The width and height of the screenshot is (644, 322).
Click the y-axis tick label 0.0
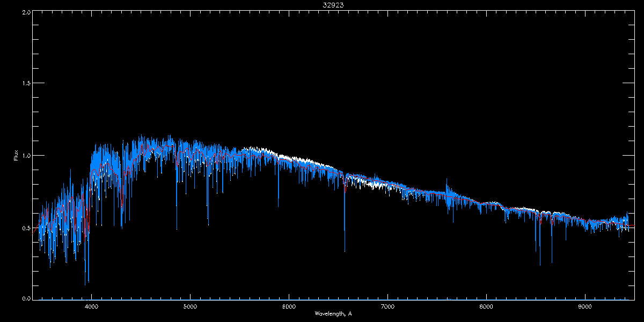[x=26, y=298]
